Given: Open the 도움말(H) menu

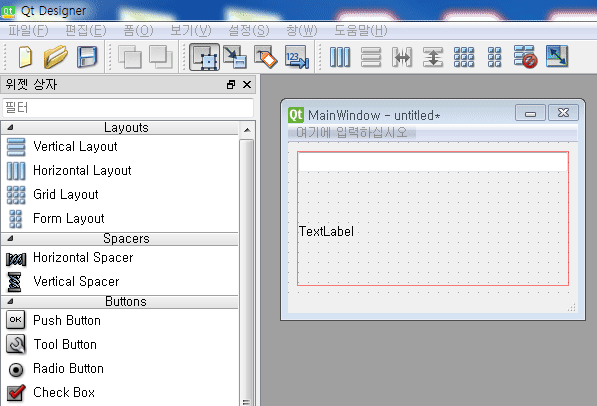Looking at the screenshot, I should pos(361,30).
